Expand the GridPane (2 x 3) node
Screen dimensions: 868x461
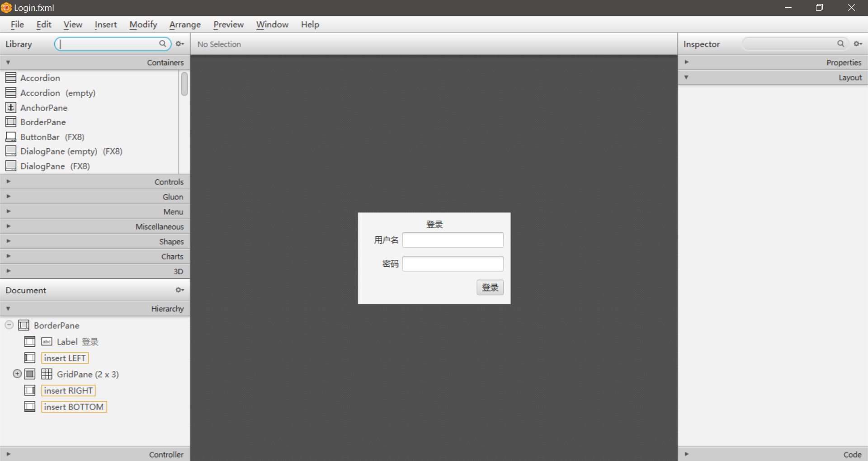coord(17,374)
